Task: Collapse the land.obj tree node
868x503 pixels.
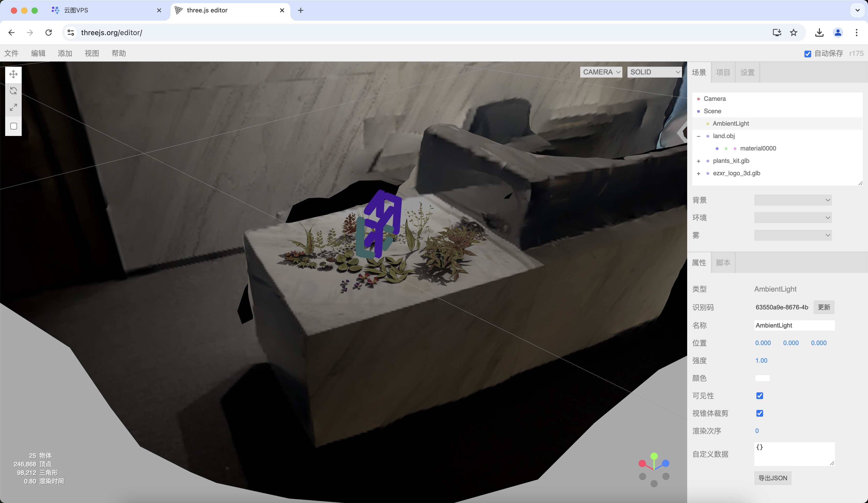Action: pyautogui.click(x=699, y=136)
